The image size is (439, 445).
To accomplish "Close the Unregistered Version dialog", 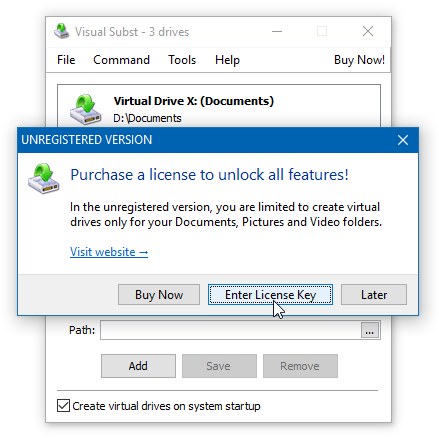I will coord(403,140).
